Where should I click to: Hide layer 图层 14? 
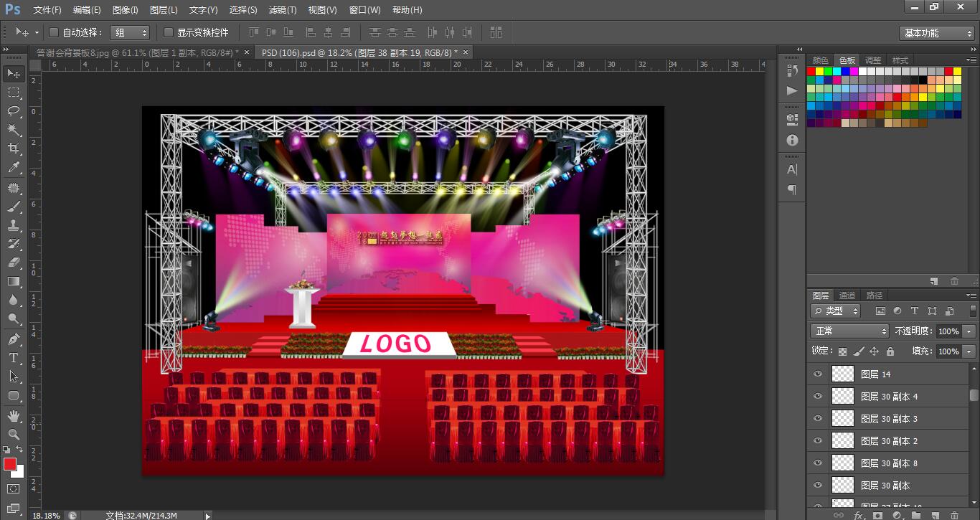(817, 374)
